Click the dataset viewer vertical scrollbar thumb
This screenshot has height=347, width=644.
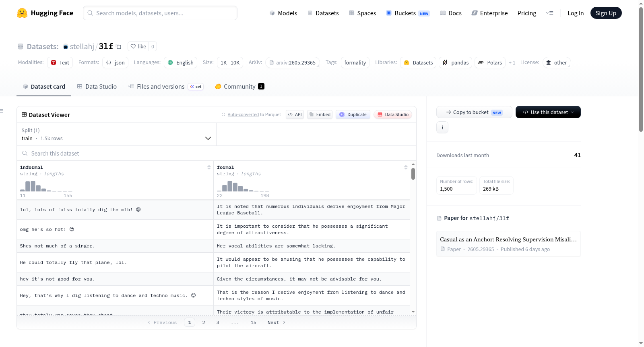tap(413, 174)
